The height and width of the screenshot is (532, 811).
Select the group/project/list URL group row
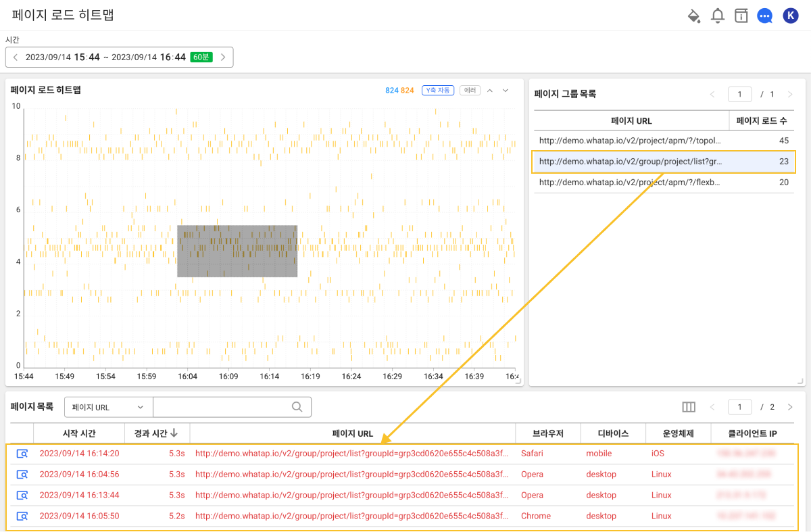point(664,162)
